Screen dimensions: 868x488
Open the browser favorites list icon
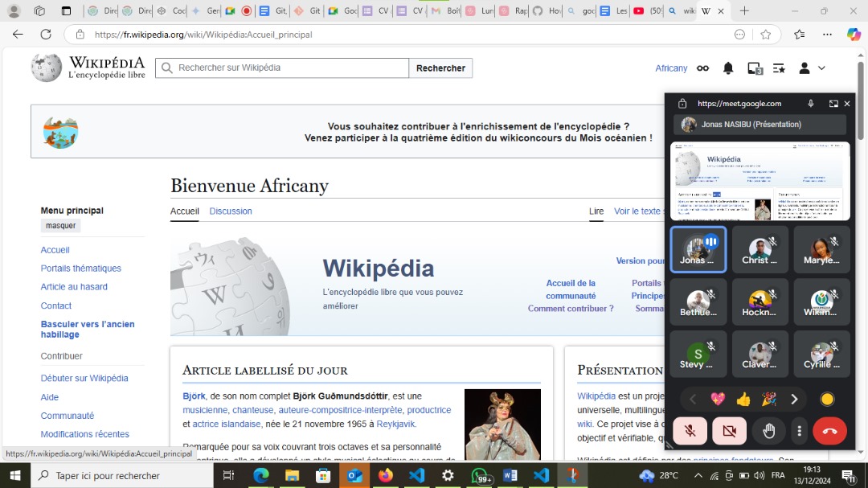[799, 35]
